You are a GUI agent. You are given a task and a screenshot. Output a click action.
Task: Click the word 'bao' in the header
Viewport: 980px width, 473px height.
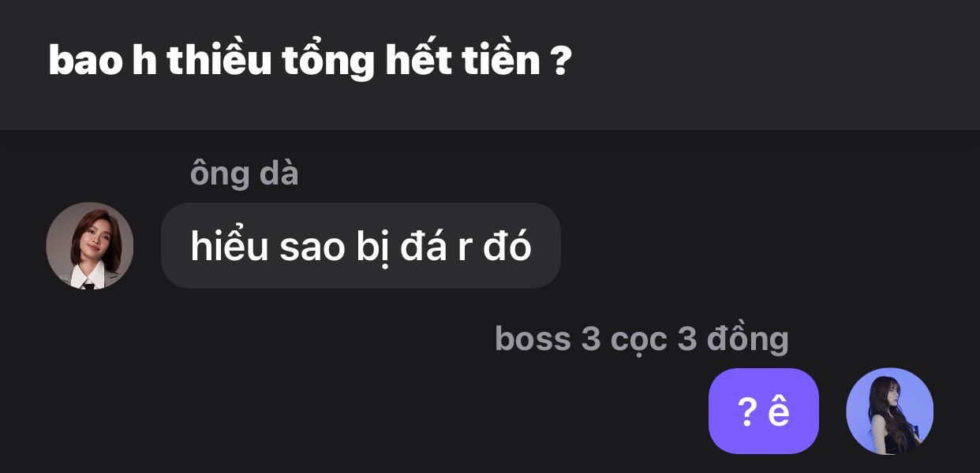(x=85, y=61)
